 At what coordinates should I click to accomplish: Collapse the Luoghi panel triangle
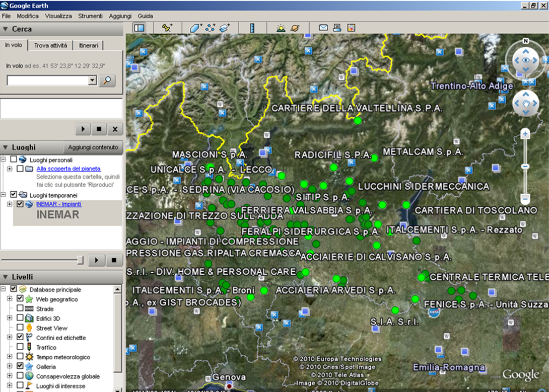tap(5, 147)
